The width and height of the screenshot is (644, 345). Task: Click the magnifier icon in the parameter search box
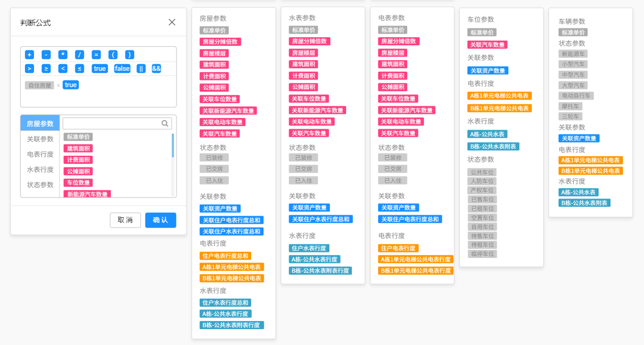coord(165,123)
